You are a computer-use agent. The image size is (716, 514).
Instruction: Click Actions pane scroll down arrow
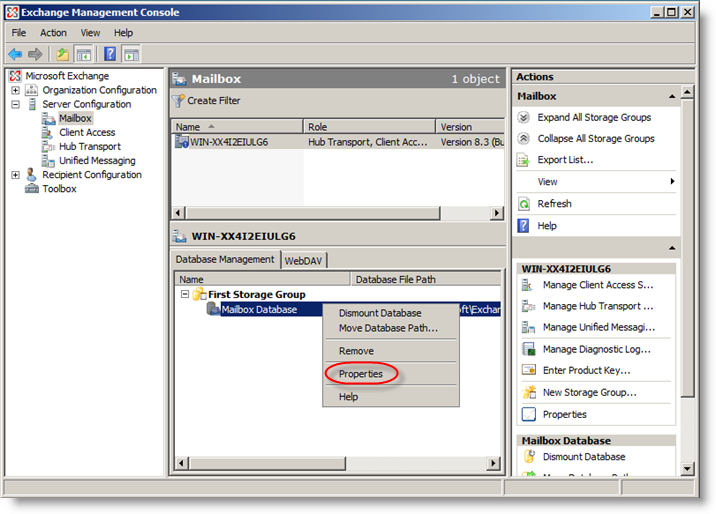coord(687,468)
